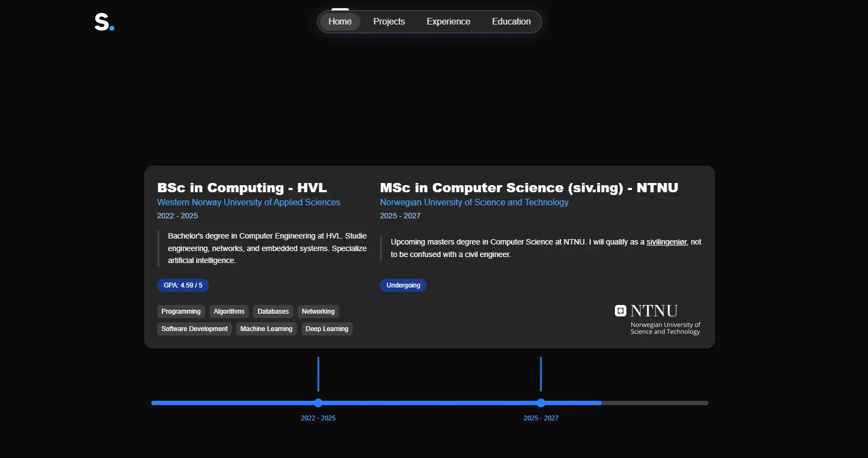Click the BSc in Computing - HVL heading

[x=242, y=188]
